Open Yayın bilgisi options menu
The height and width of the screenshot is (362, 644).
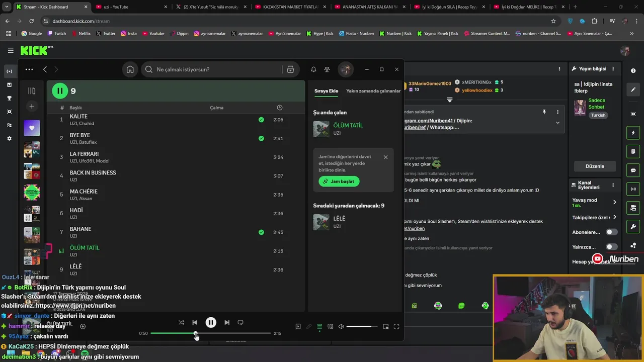pyautogui.click(x=613, y=69)
